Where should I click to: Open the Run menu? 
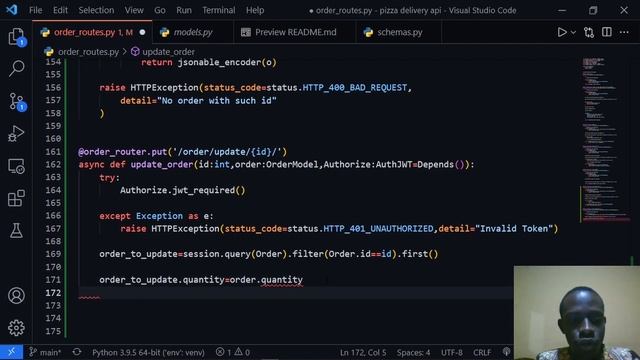(x=184, y=10)
